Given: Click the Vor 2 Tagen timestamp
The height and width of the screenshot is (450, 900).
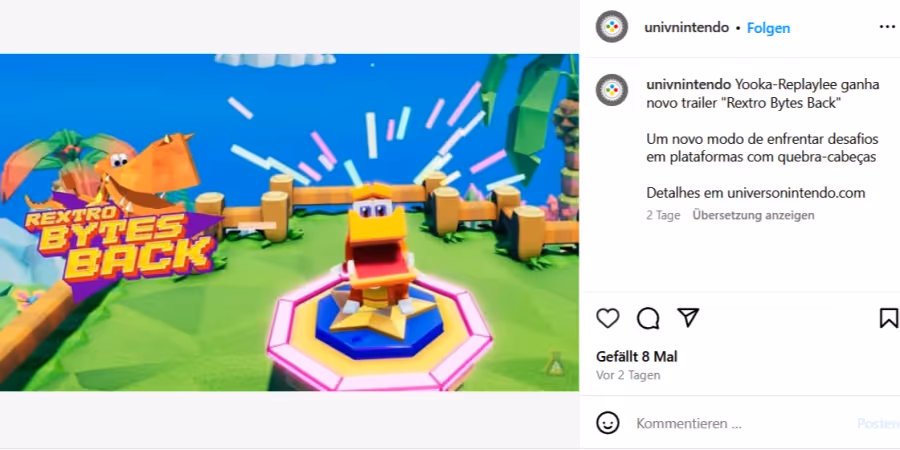Looking at the screenshot, I should (x=628, y=375).
